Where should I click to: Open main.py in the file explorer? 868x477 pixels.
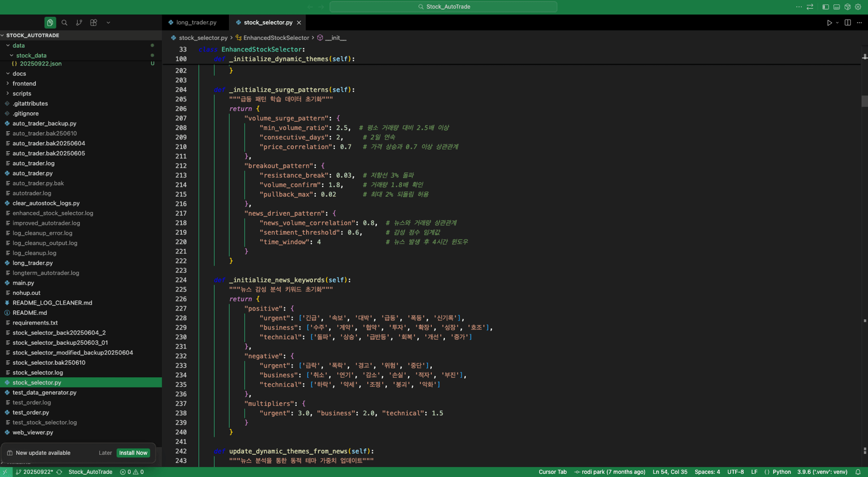(x=81, y=283)
